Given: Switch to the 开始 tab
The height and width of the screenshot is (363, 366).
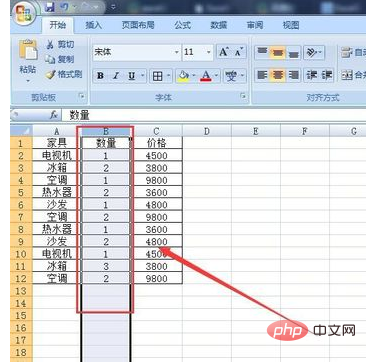Looking at the screenshot, I should tap(58, 25).
